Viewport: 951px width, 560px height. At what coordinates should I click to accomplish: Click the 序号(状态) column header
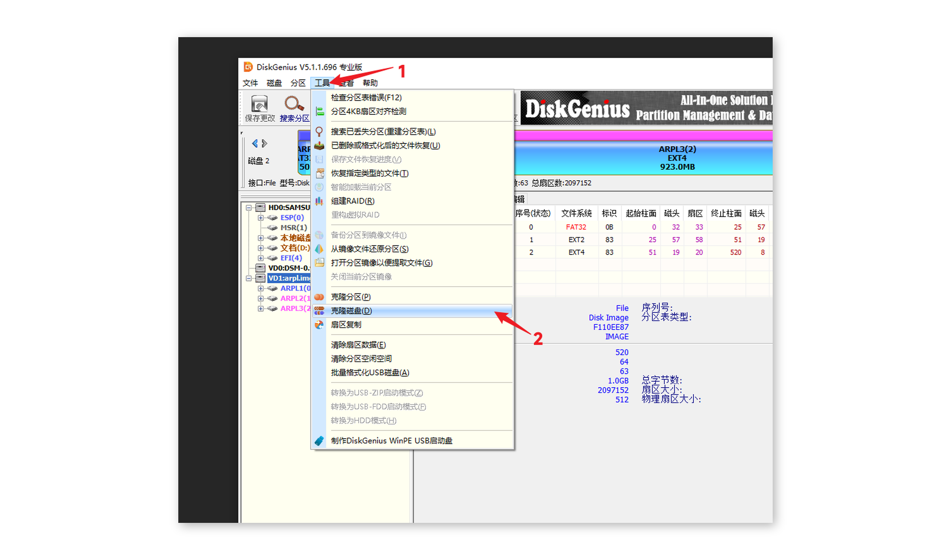[x=533, y=213]
